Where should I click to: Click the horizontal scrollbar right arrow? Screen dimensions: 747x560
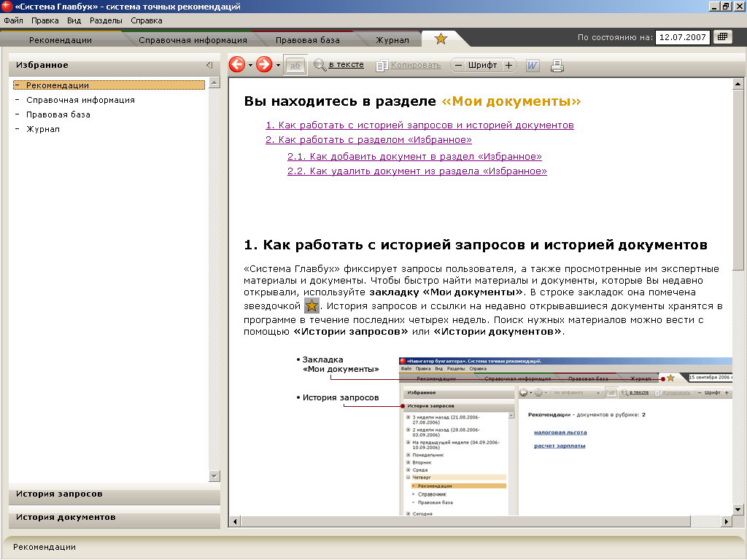coord(726,521)
